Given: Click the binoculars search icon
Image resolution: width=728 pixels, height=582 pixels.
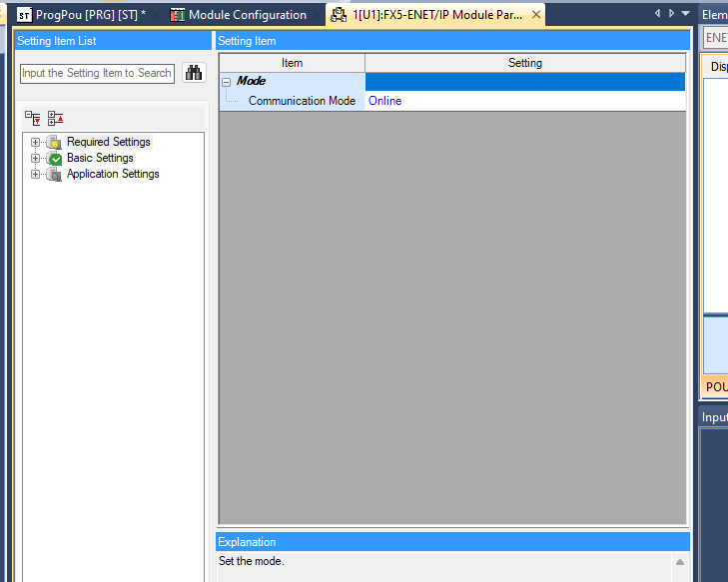Looking at the screenshot, I should click(194, 73).
